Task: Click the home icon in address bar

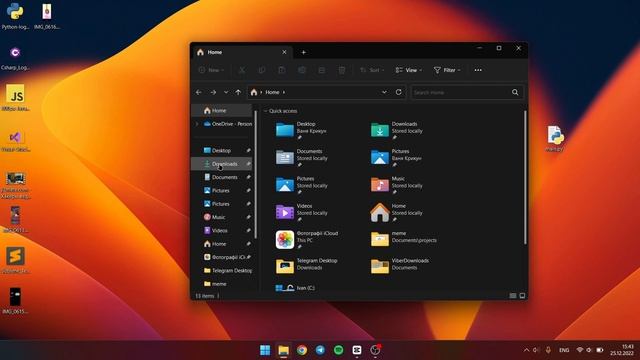Action: pos(254,92)
